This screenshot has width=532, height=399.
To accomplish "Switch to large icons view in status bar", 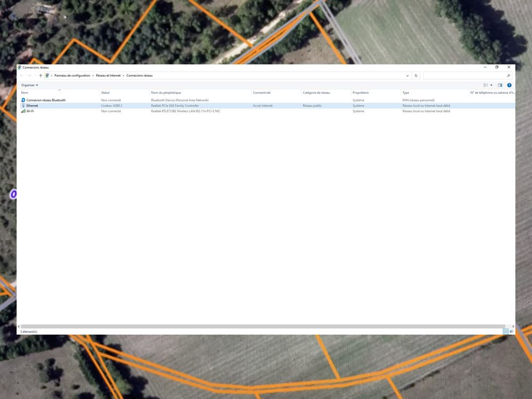I will click(512, 331).
